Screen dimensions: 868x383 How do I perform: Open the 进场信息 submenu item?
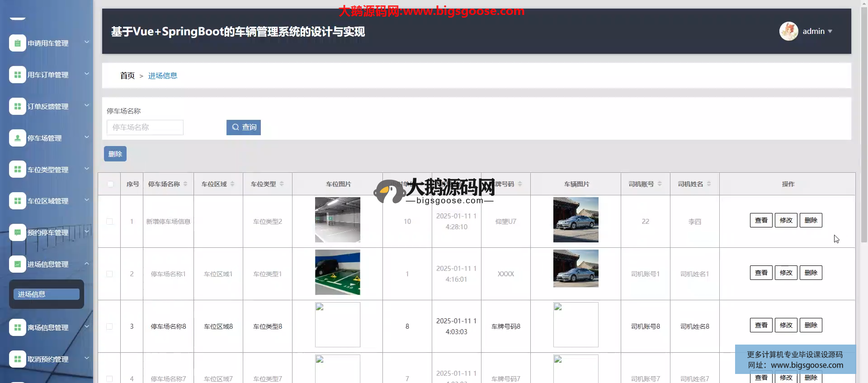(47, 294)
